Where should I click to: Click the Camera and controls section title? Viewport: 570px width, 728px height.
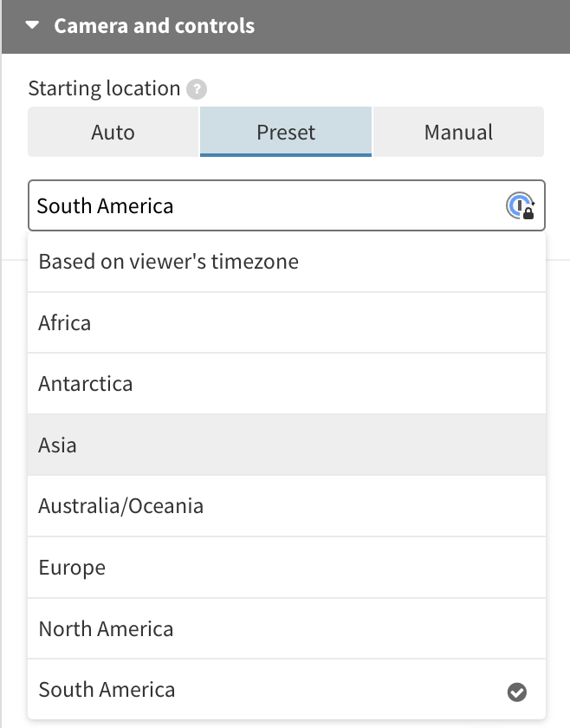[x=154, y=26]
